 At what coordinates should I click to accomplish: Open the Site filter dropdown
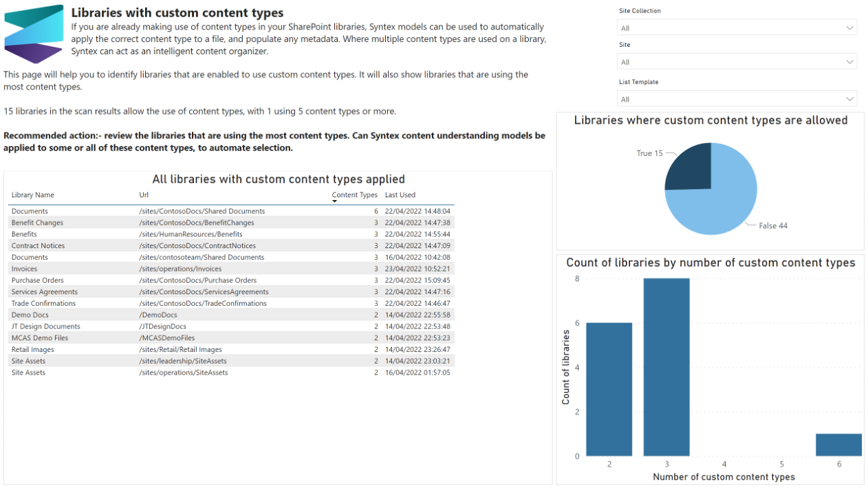click(736, 61)
